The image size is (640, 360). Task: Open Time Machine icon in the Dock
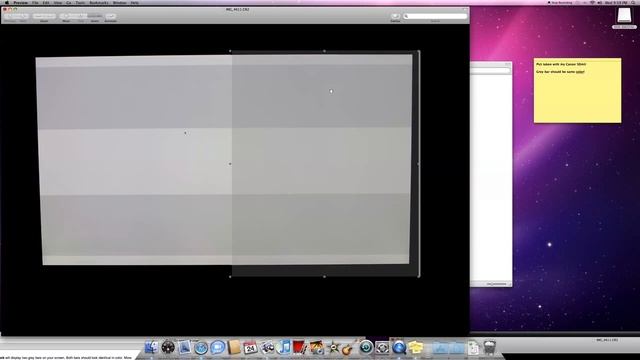pos(366,347)
